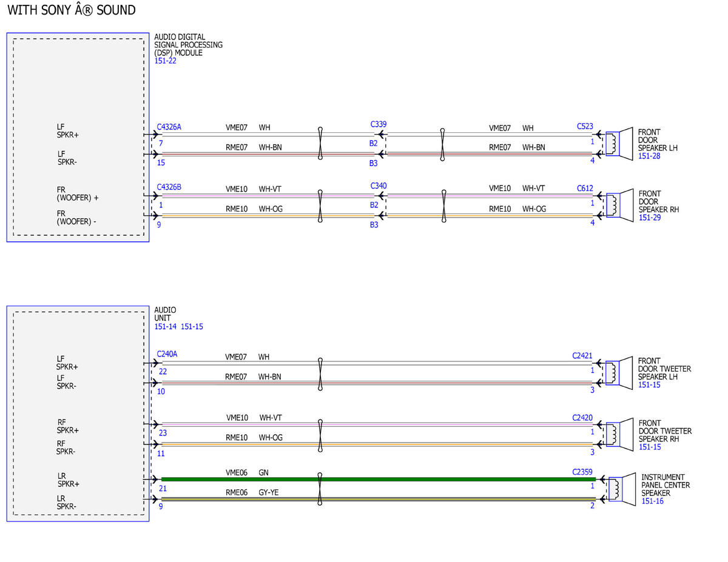Follow the 151-29 speaker RH link
The image size is (728, 562).
pyautogui.click(x=649, y=217)
